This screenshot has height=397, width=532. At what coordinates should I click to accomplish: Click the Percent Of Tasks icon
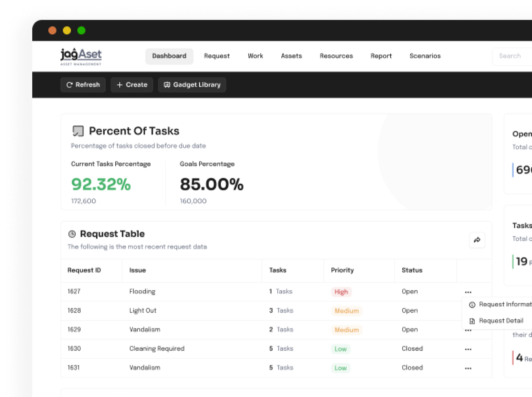[78, 131]
